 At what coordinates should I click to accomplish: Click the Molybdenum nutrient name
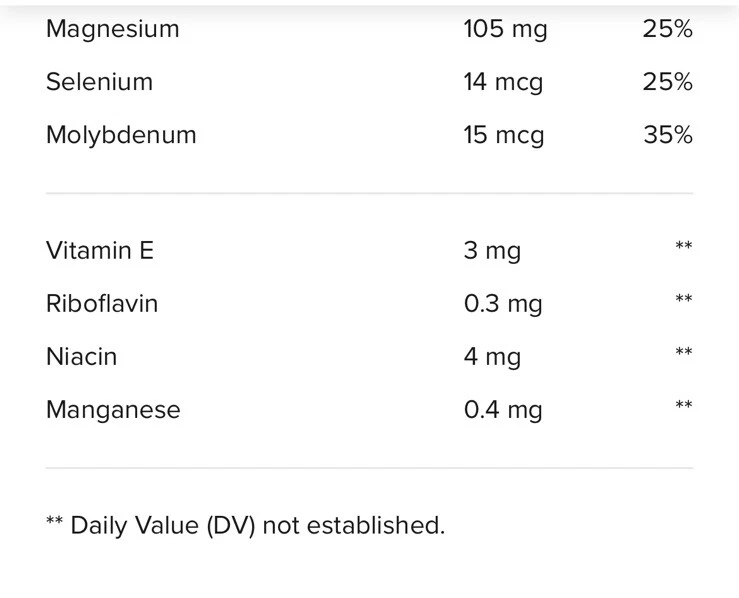coord(121,135)
